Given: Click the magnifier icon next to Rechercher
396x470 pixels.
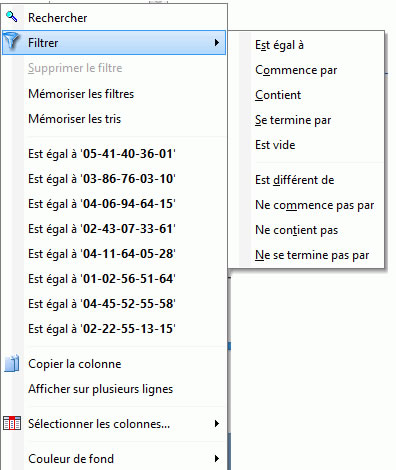Looking at the screenshot, I should (x=12, y=17).
